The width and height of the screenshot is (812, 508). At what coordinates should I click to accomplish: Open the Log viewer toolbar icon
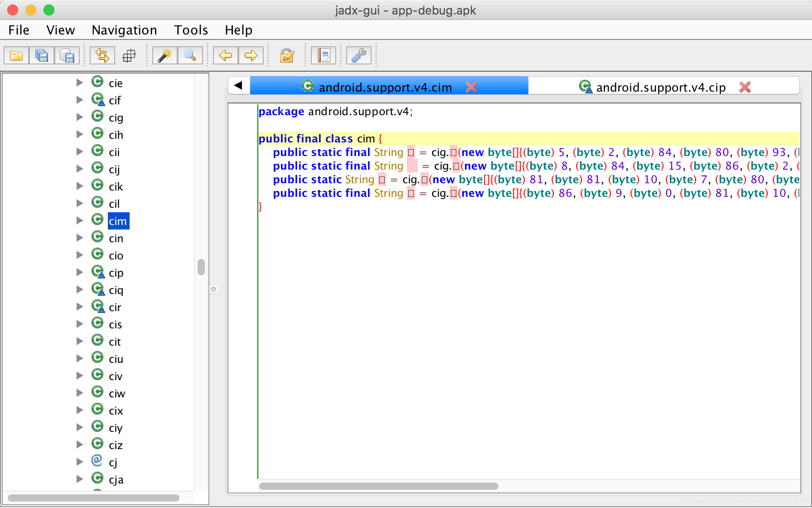coord(324,56)
